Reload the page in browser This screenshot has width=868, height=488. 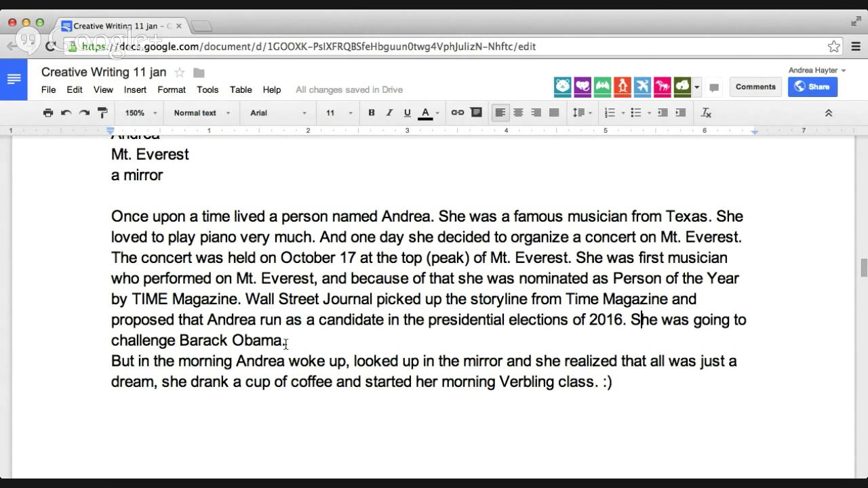tap(51, 47)
